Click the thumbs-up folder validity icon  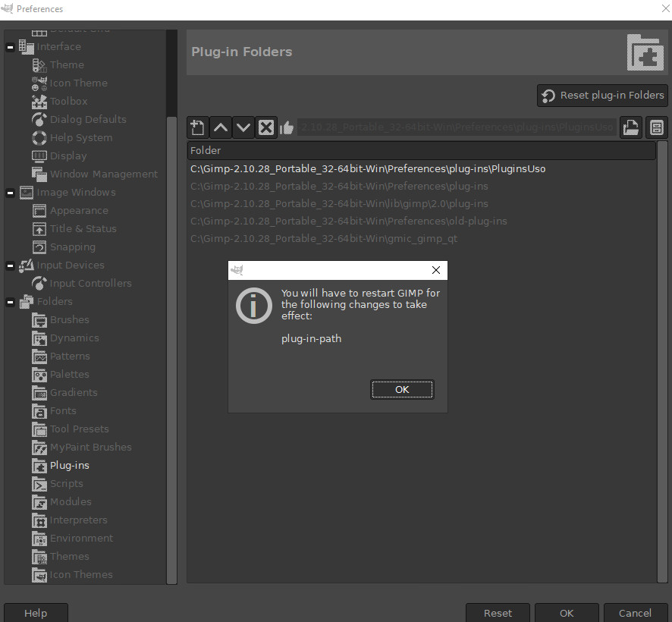286,127
